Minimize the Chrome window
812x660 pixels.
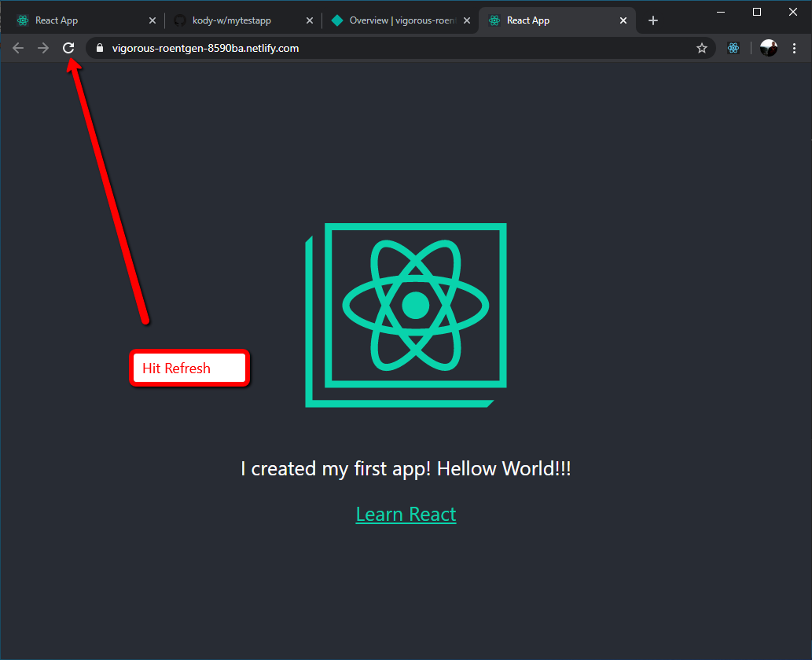coord(721,12)
